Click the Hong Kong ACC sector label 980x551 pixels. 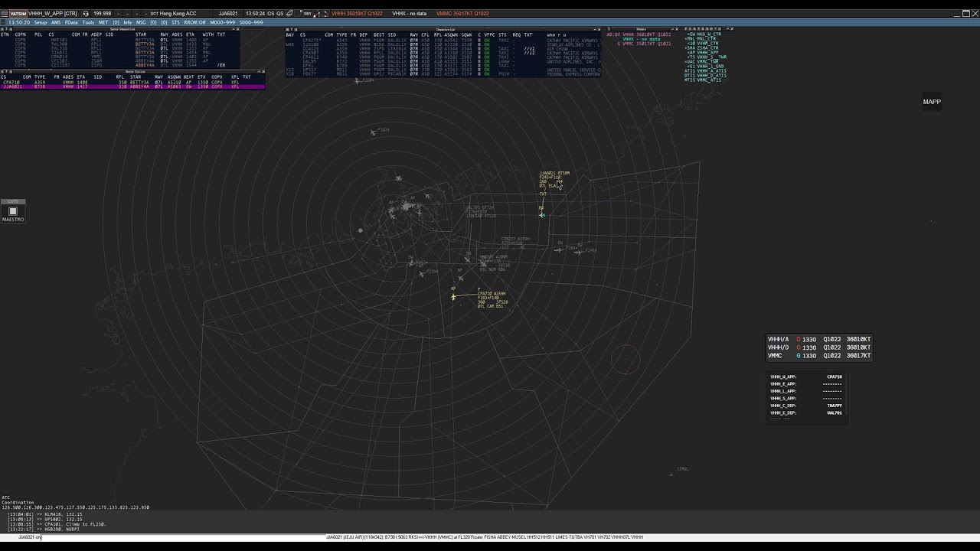click(x=178, y=14)
